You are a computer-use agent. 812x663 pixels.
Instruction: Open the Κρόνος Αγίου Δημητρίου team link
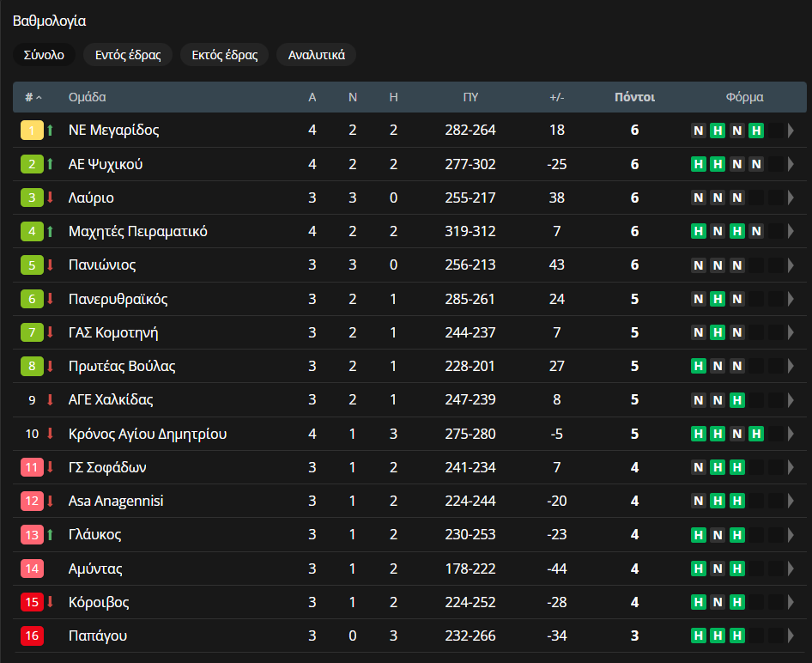click(x=148, y=434)
